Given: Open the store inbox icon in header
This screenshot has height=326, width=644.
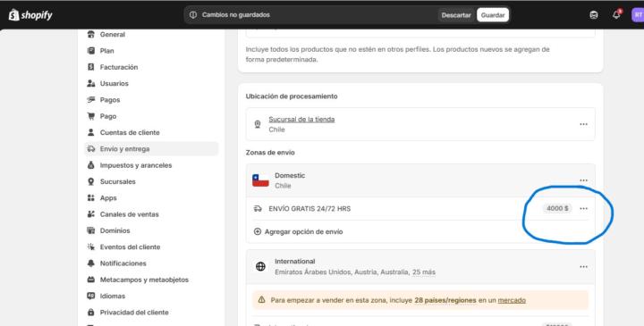Looking at the screenshot, I should coord(594,15).
